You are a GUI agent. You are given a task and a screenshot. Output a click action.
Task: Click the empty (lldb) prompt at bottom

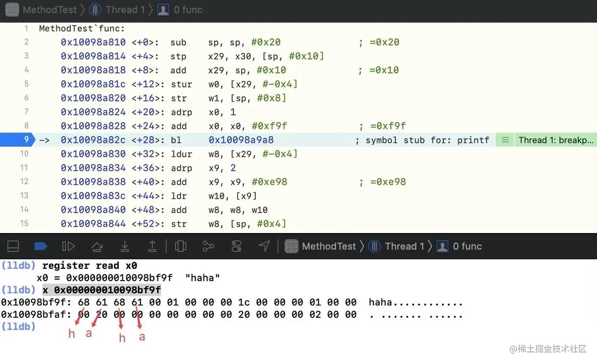click(x=18, y=327)
